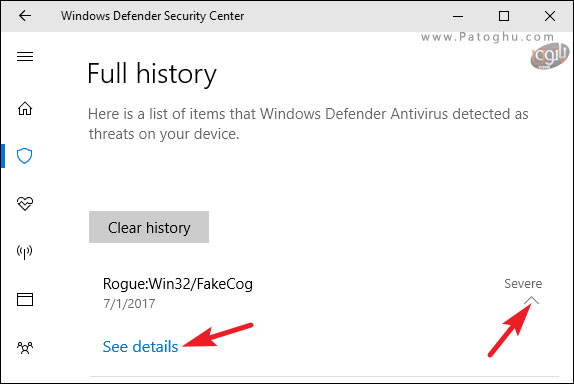574x384 pixels.
Task: Open Family options people icon
Action: pos(25,347)
